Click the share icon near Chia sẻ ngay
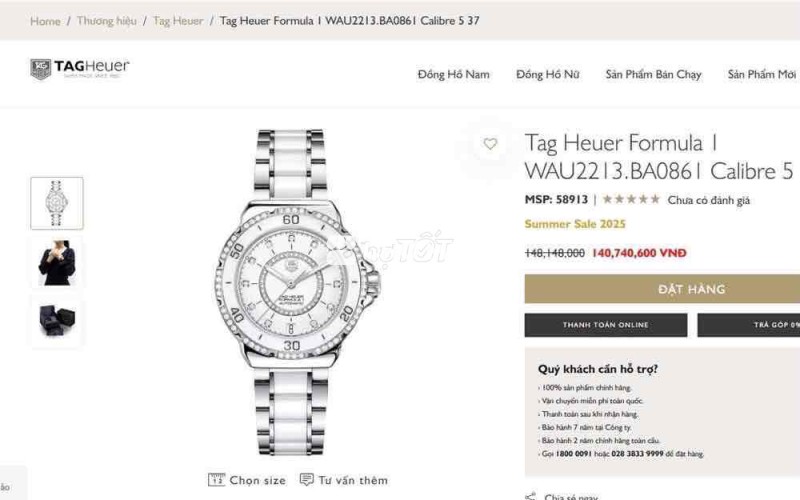This screenshot has width=800, height=500. [x=531, y=496]
